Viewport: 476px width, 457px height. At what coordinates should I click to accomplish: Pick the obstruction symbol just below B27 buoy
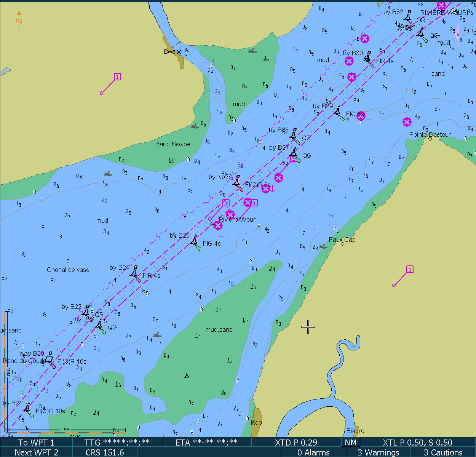(279, 177)
